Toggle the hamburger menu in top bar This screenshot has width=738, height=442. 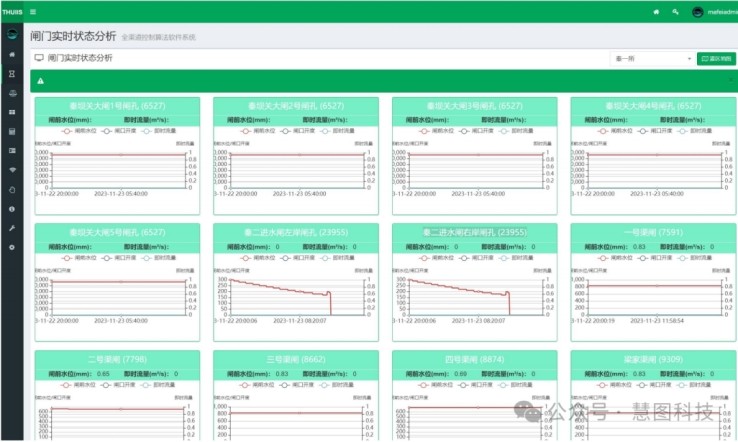(32, 11)
